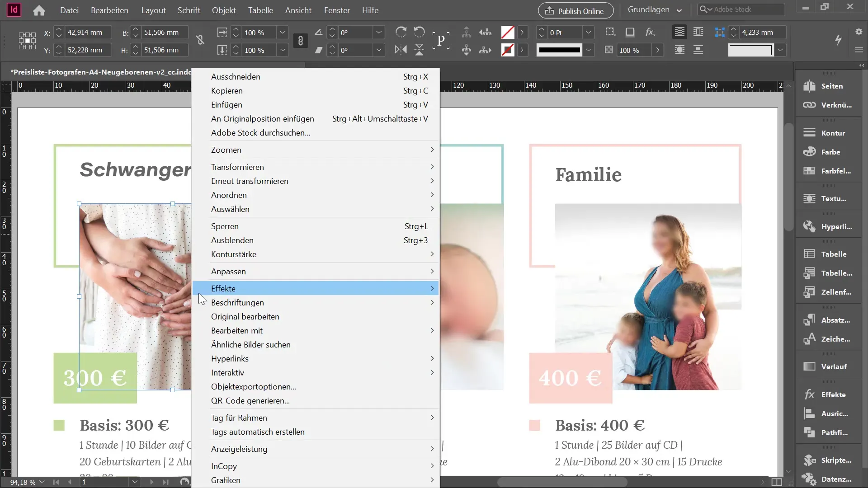
Task: Open the Objekt menu in menu bar
Action: point(224,10)
